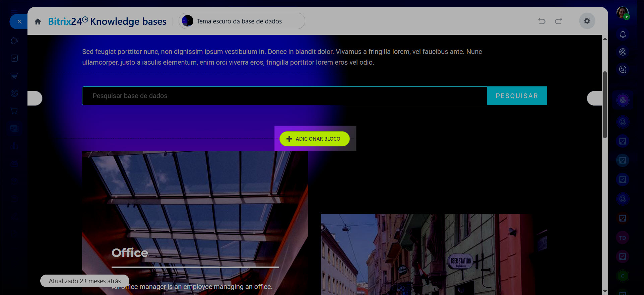This screenshot has width=644, height=295.
Task: Open the user profile avatar
Action: click(x=622, y=13)
